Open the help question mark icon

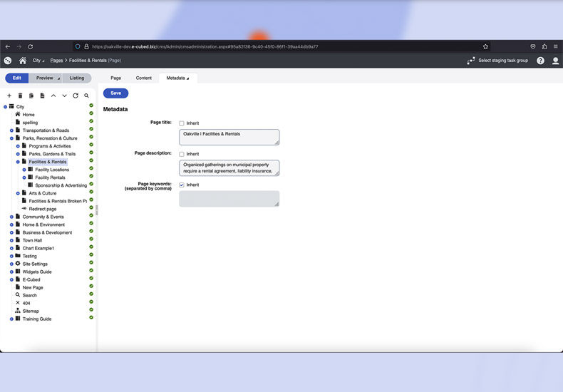coord(540,61)
